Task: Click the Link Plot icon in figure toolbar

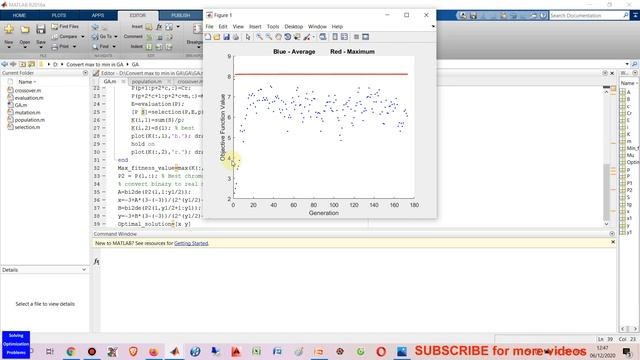Action: point(323,37)
